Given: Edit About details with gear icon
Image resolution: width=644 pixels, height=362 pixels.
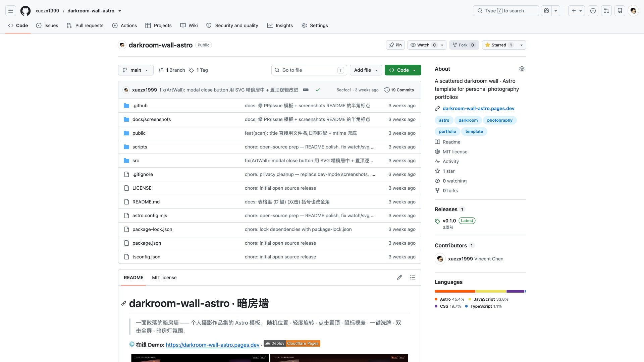Looking at the screenshot, I should pyautogui.click(x=522, y=69).
